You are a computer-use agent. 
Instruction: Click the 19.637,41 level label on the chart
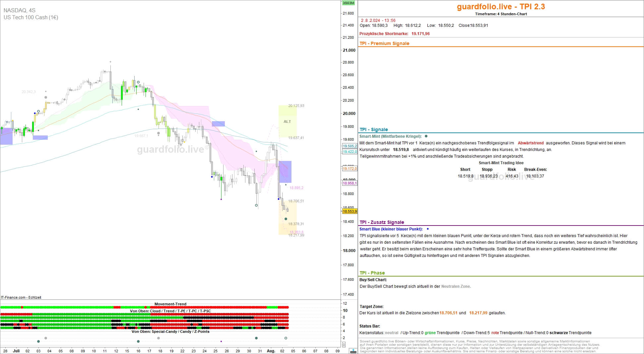(296, 138)
